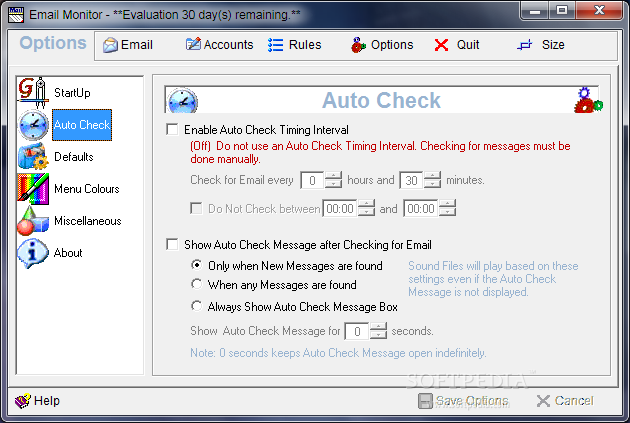This screenshot has width=630, height=423.
Task: Click the Save Options button
Action: tap(463, 401)
